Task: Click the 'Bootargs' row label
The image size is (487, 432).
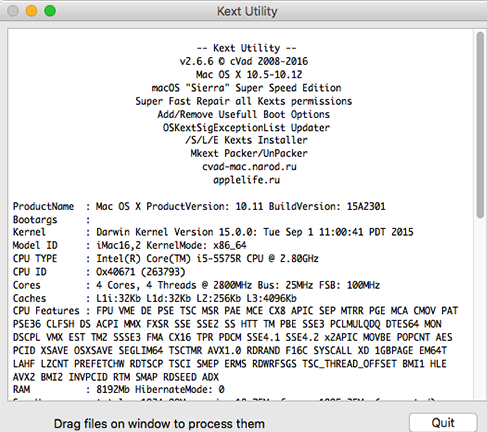Action: tap(35, 220)
